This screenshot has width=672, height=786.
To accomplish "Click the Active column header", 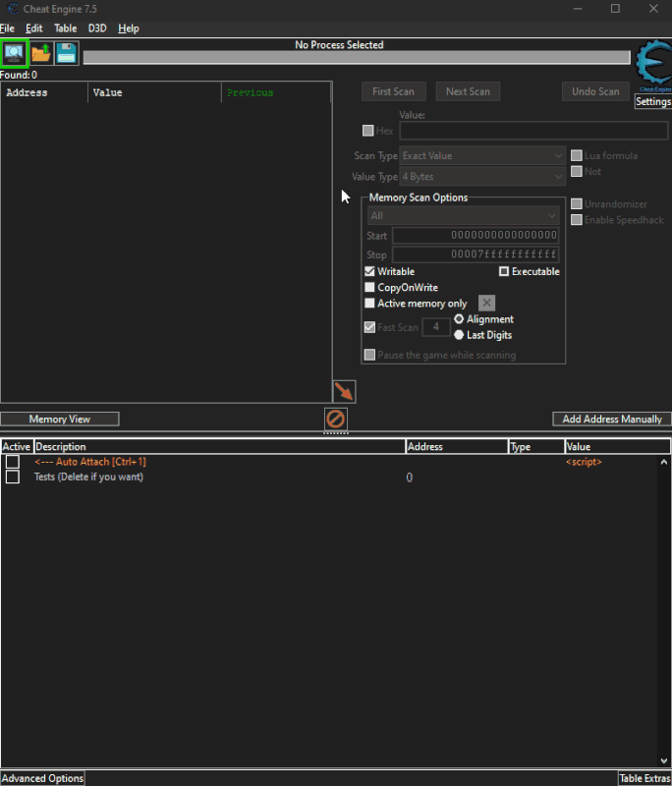I will (17, 447).
